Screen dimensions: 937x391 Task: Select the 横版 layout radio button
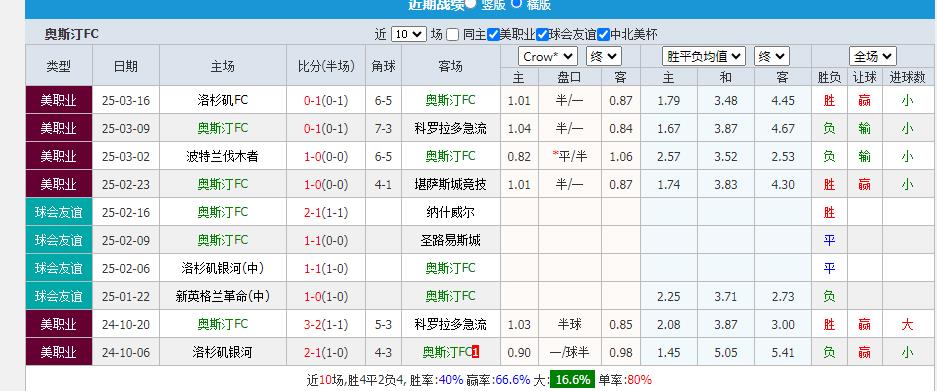[516, 3]
